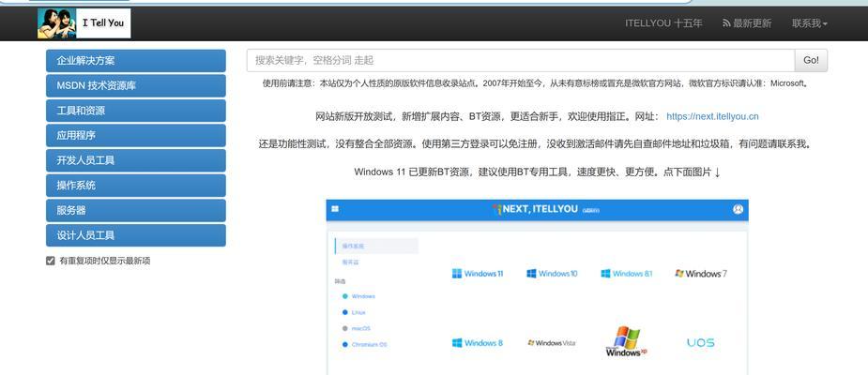Select the Chromium OS filter dot in the preview
The width and height of the screenshot is (868, 375).
tap(345, 345)
